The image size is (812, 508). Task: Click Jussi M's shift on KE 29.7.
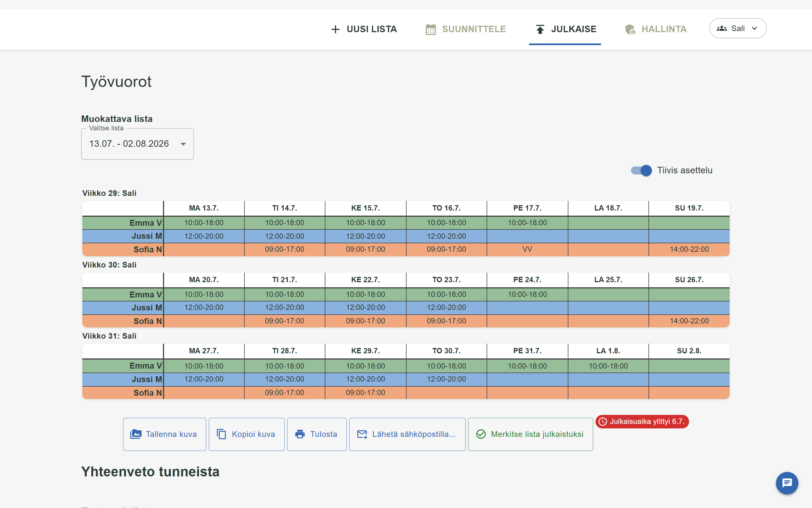(365, 379)
